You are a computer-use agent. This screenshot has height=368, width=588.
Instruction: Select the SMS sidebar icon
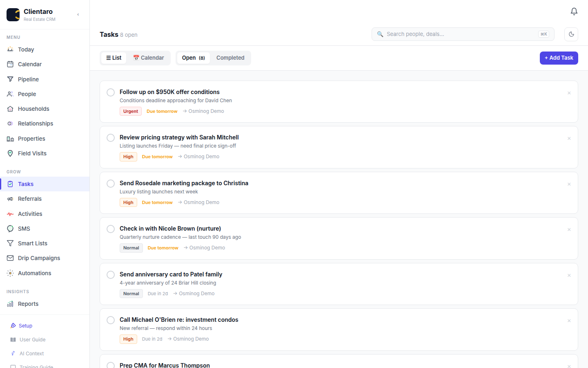pos(10,228)
